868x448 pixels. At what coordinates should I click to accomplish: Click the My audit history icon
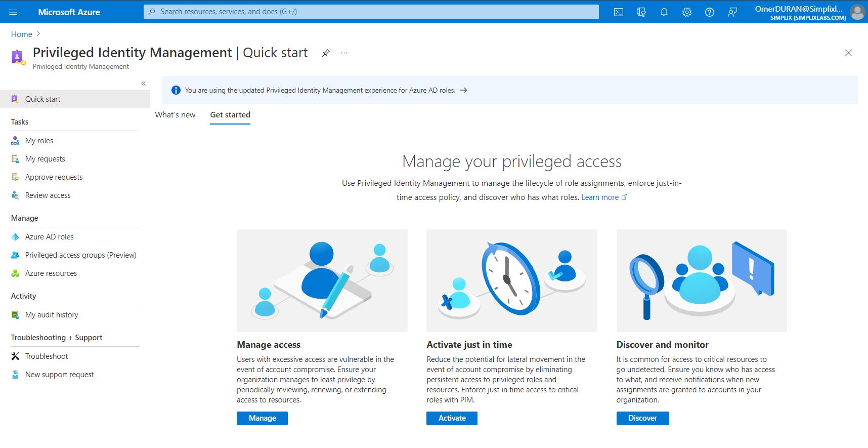[15, 315]
